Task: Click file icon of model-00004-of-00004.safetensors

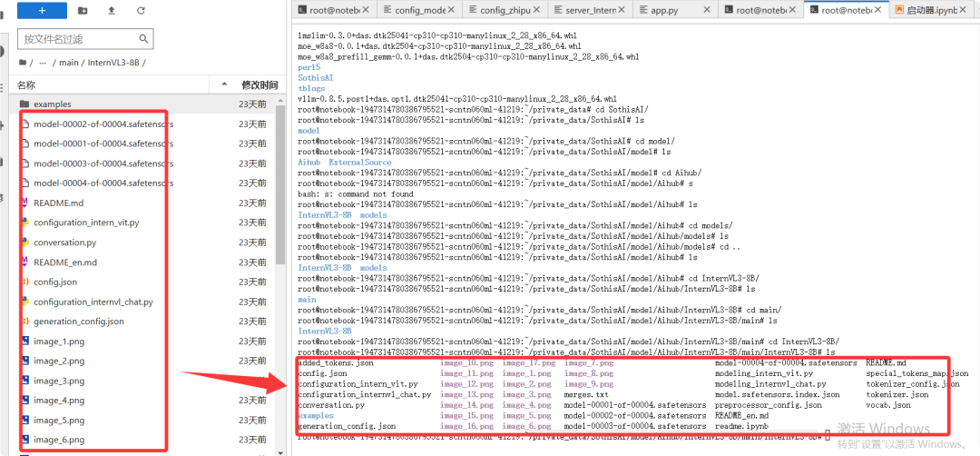Action: point(25,183)
